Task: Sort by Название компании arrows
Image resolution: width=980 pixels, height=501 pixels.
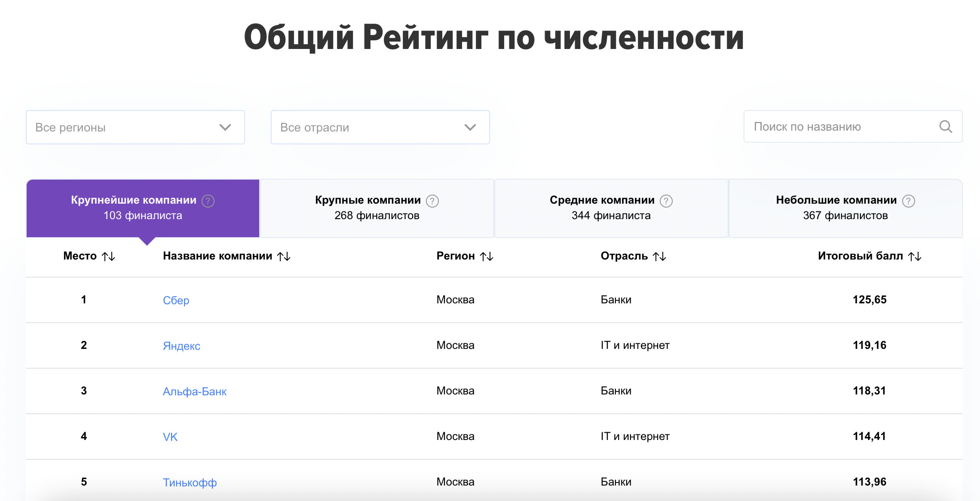Action: (x=284, y=257)
